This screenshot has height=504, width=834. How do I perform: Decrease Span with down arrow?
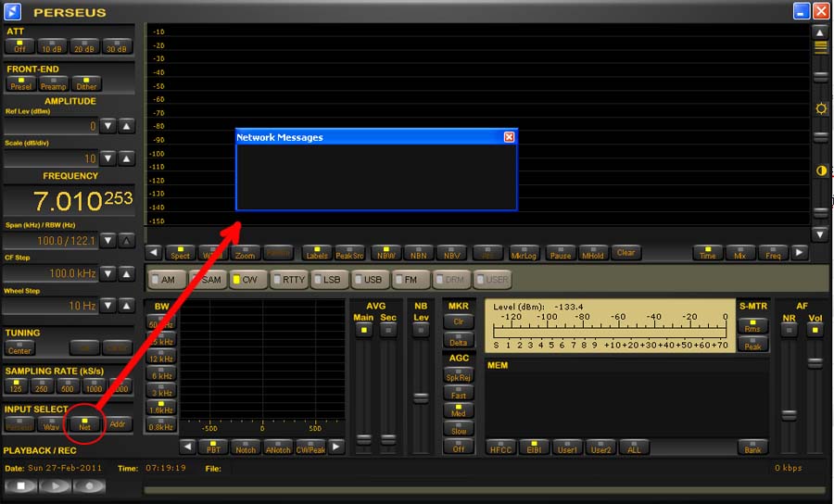(x=108, y=240)
